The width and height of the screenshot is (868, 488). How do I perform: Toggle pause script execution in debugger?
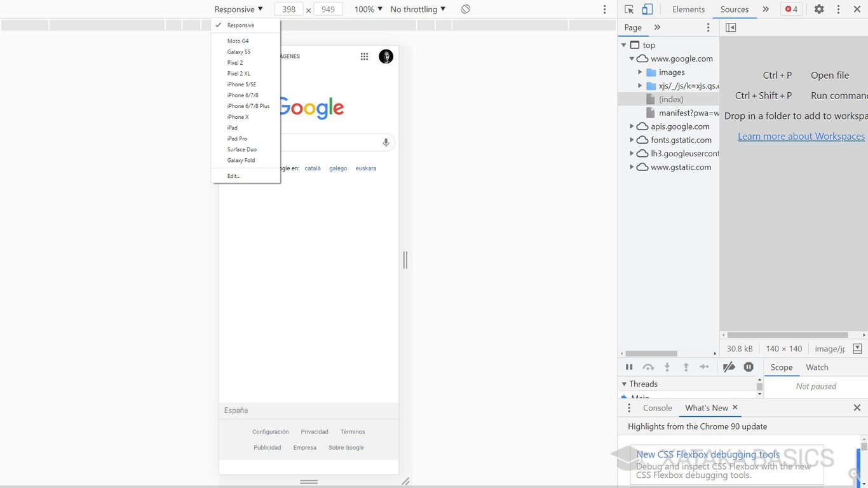[629, 367]
